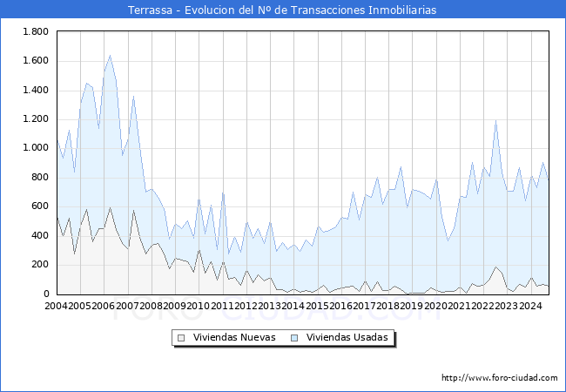
Task: Click the 2020 x-axis year label
Action: tap(435, 306)
